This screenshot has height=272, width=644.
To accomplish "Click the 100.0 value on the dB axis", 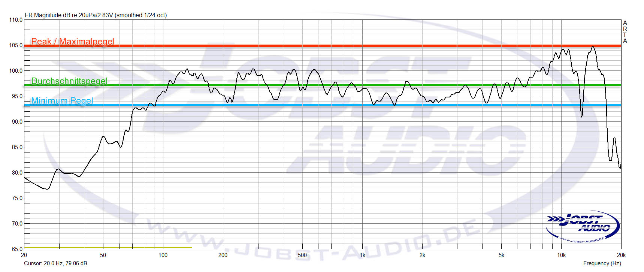I will [16, 71].
